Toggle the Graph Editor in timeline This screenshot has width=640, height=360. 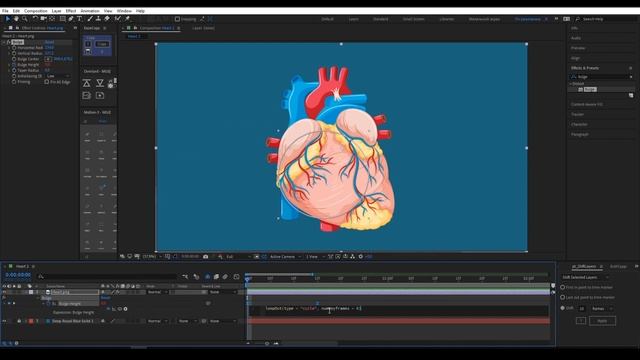pyautogui.click(x=236, y=277)
